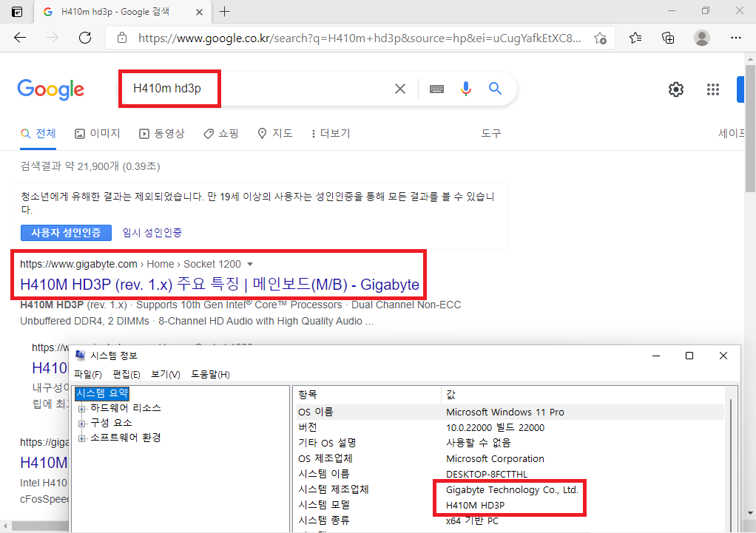View site info via the lock icon
Viewport: 756px width, 533px height.
click(x=122, y=38)
